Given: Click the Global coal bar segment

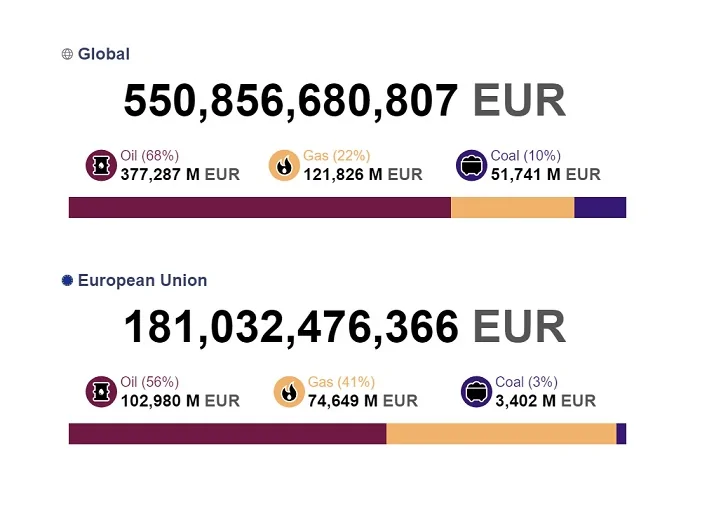Looking at the screenshot, I should point(600,207).
